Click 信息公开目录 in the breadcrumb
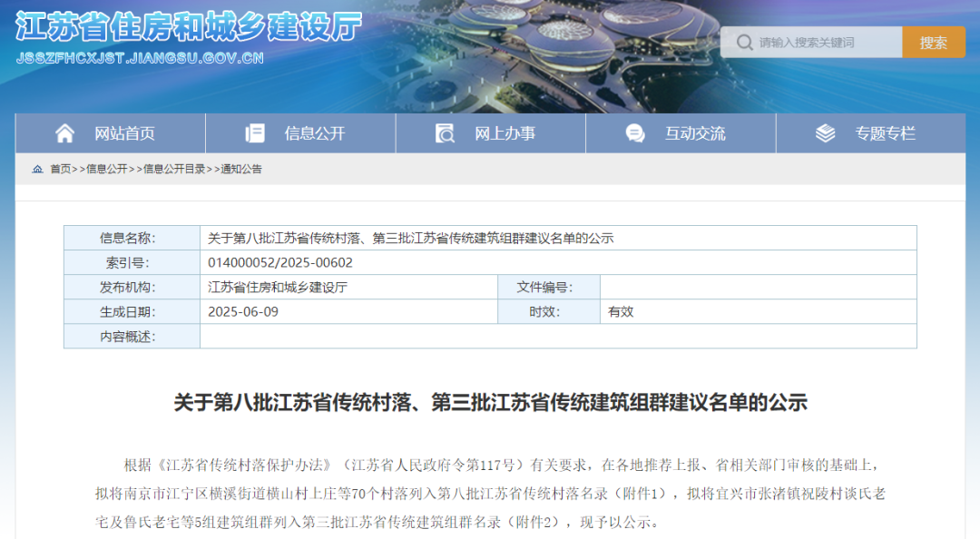This screenshot has height=539, width=980. [x=174, y=169]
